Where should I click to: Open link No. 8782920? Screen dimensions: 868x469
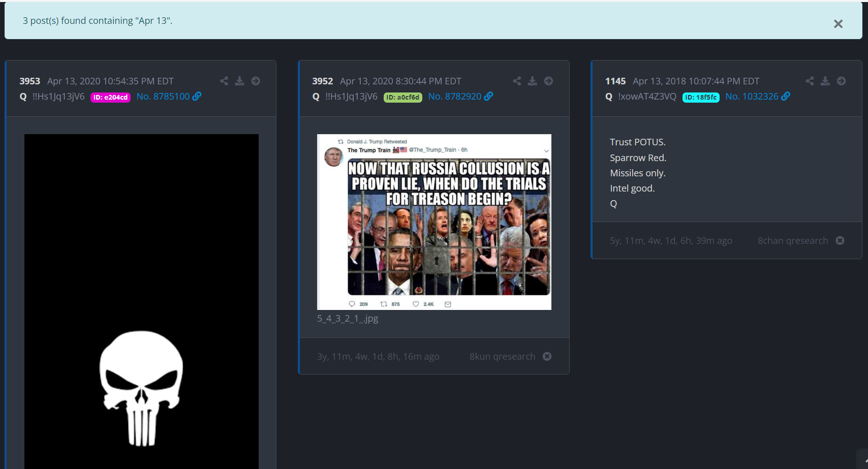coord(455,96)
